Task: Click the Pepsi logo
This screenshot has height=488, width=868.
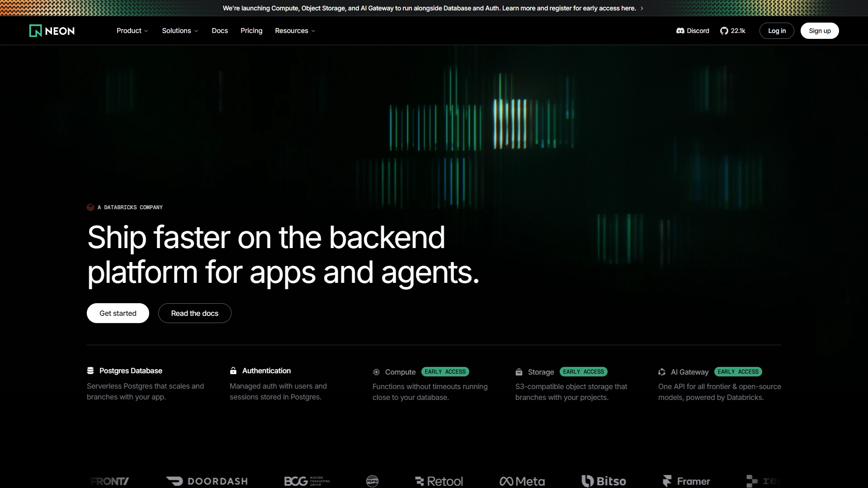Action: click(372, 481)
